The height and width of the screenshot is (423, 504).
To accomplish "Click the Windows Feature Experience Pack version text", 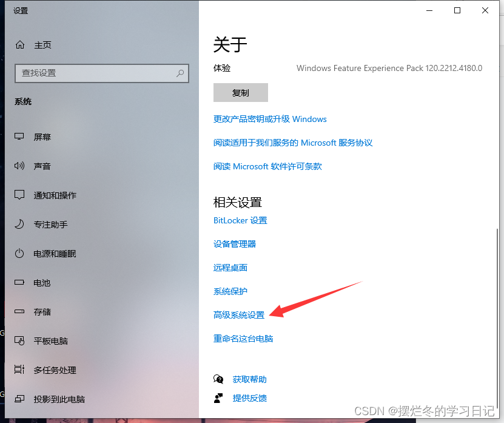I will (x=389, y=68).
